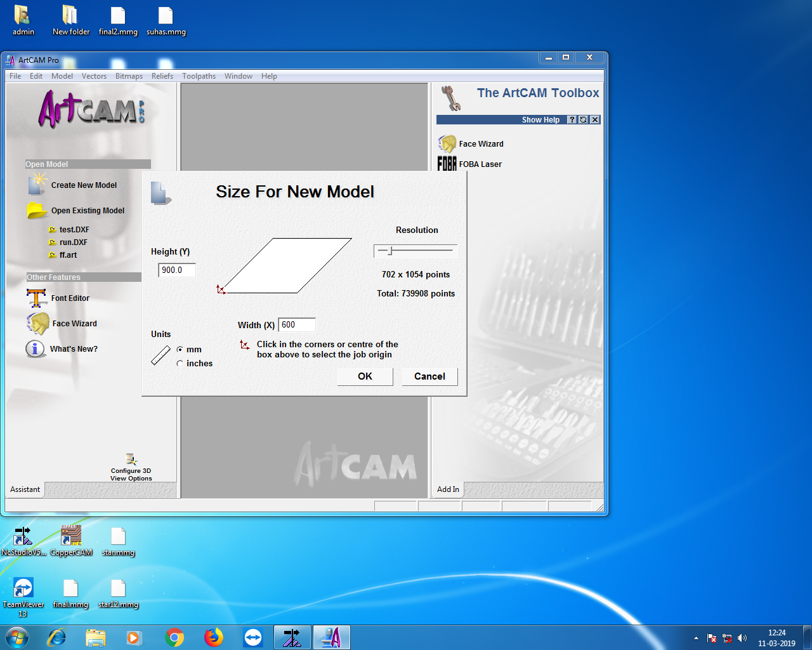The image size is (812, 650).
Task: Select the New folder desktop icon
Action: point(71,20)
